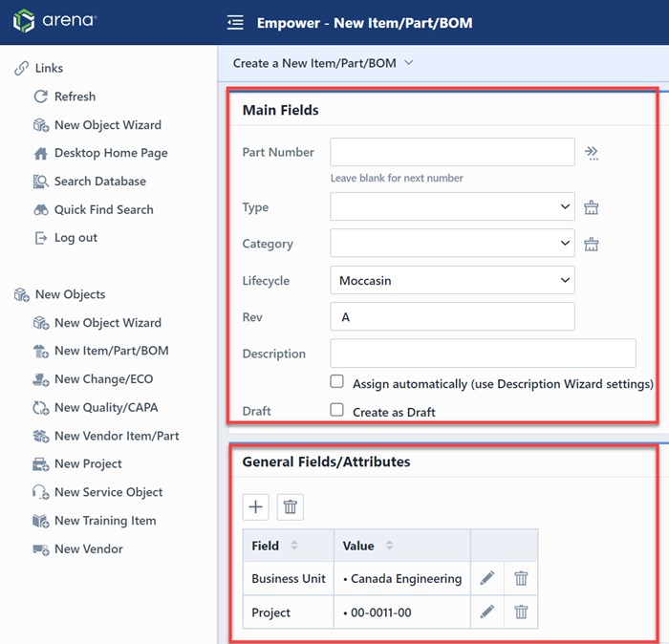Open the Type dropdown
This screenshot has height=644, width=669.
pyautogui.click(x=452, y=207)
